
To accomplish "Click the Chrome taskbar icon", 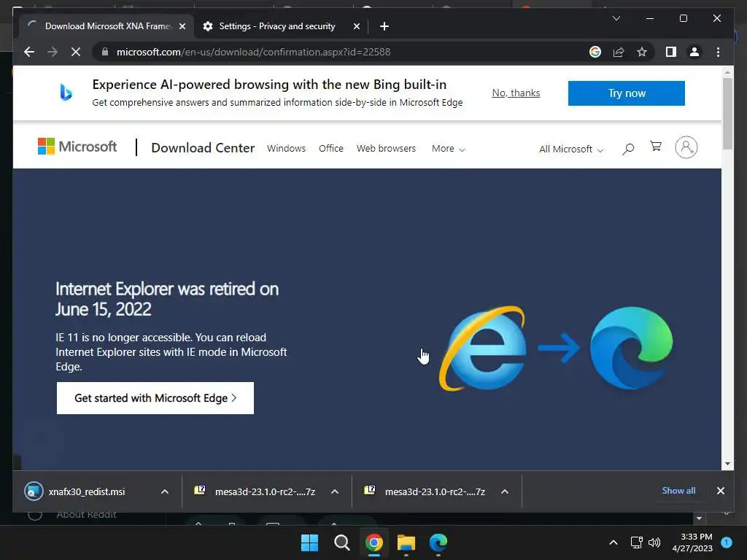I will click(374, 542).
